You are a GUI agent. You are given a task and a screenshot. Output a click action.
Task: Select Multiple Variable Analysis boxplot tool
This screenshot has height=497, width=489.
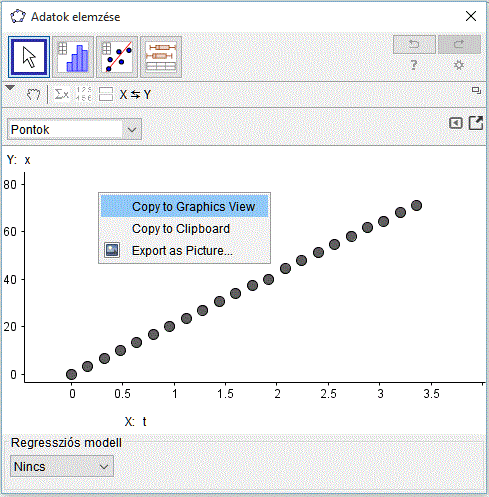[161, 57]
